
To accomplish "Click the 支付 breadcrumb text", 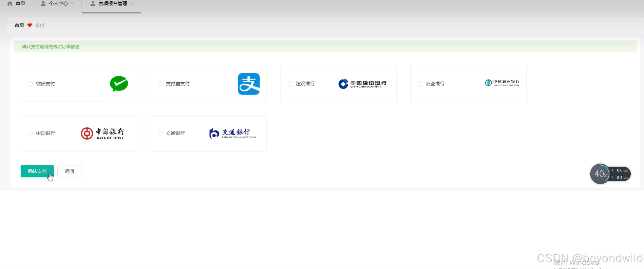I will (x=40, y=25).
